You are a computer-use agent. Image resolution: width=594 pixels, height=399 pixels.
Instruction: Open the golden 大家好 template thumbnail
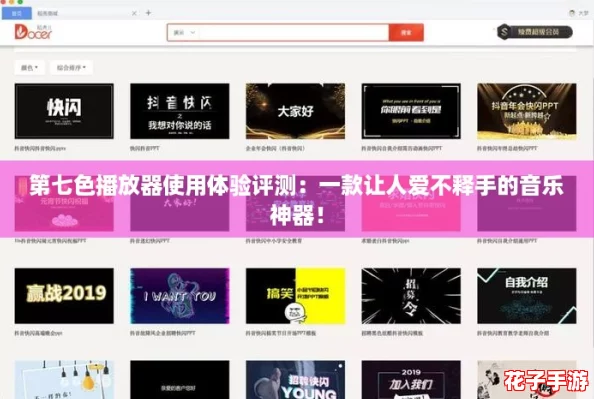coord(295,111)
